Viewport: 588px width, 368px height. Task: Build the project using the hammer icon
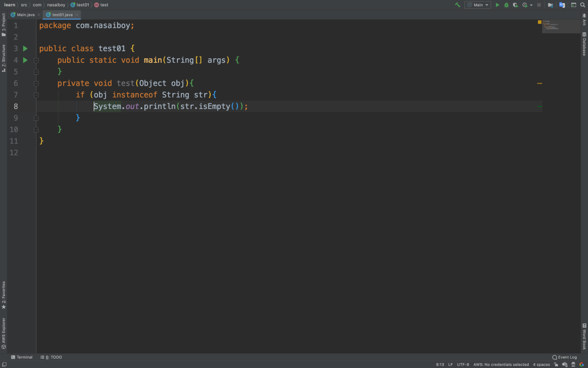pyautogui.click(x=458, y=4)
